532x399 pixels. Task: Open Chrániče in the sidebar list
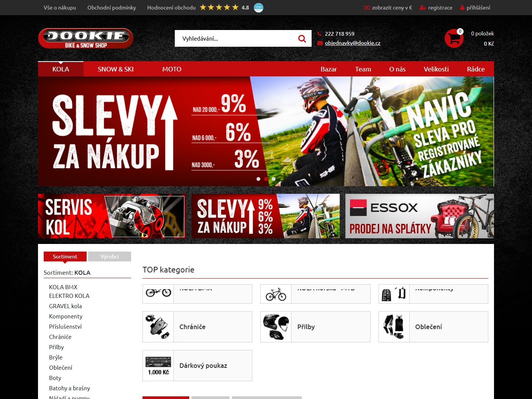[60, 337]
